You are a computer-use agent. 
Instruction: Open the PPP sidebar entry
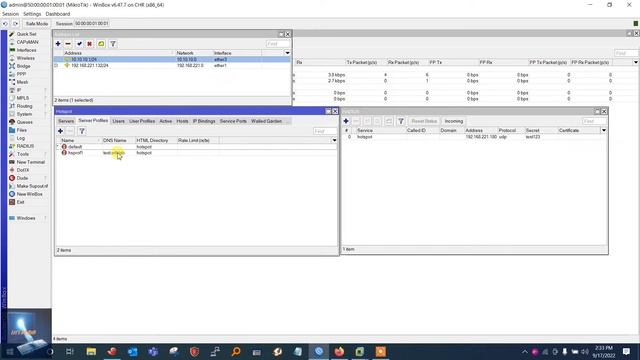[x=21, y=74]
